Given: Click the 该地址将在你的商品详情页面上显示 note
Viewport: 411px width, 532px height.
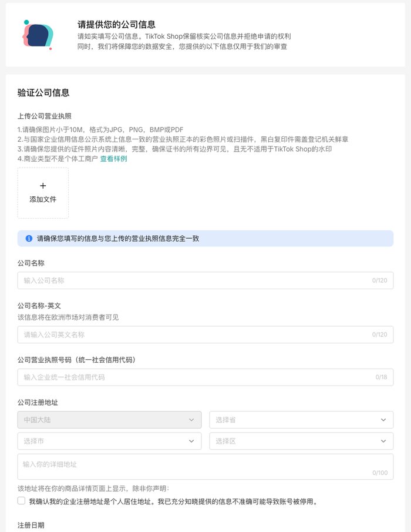Looking at the screenshot, I should pos(93,488).
